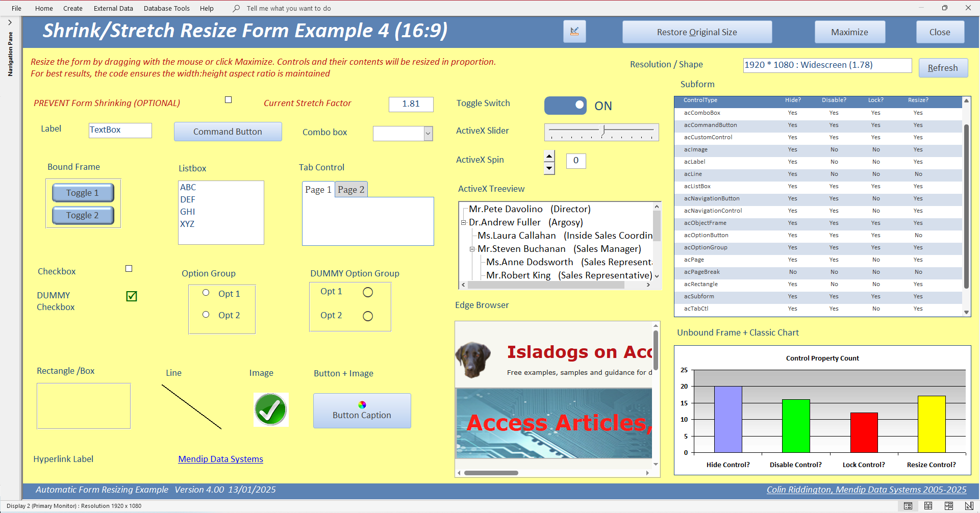Click the TextBox input field

120,130
